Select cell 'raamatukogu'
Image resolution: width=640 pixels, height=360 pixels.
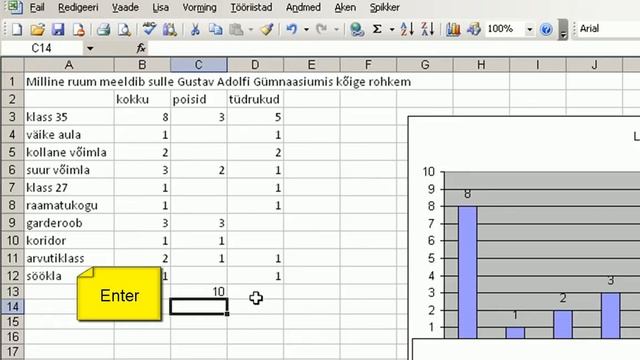click(x=69, y=205)
